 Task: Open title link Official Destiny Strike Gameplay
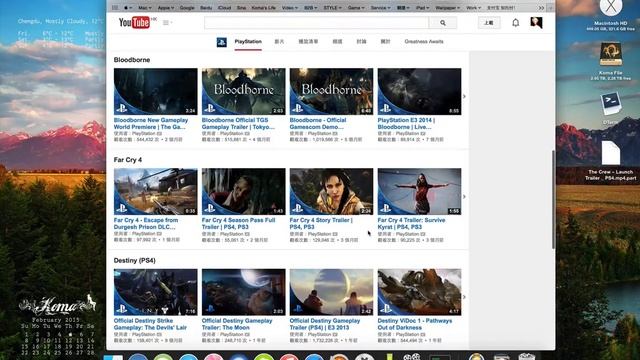(x=150, y=324)
